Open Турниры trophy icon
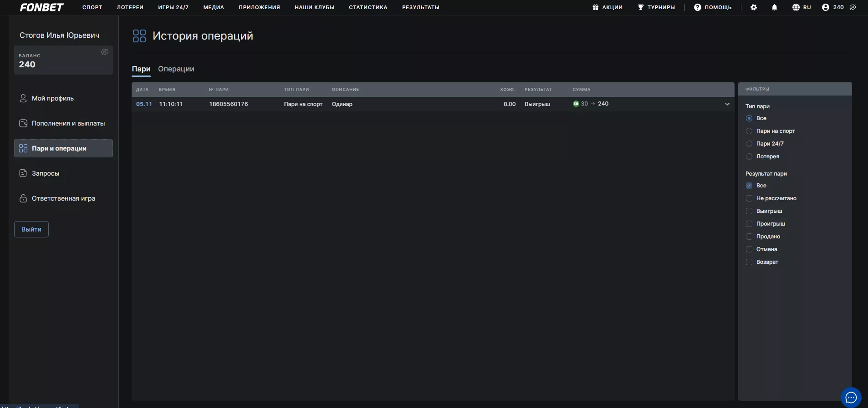 coord(641,7)
